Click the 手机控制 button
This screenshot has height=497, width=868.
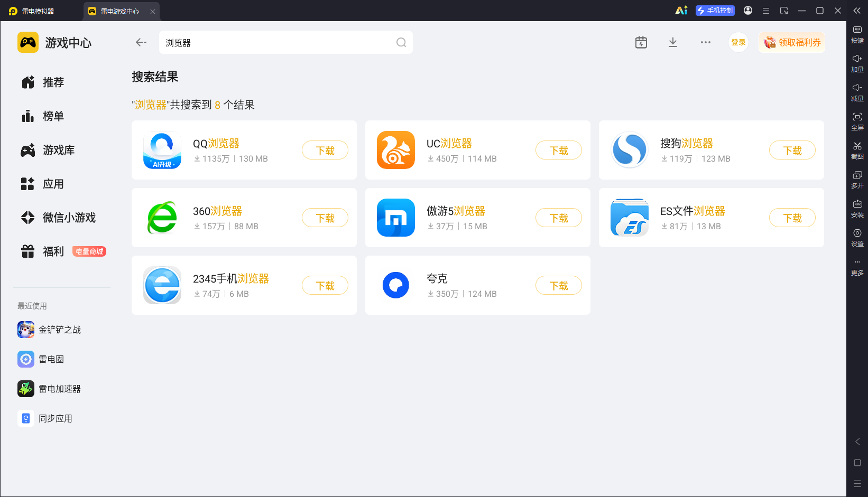point(715,11)
